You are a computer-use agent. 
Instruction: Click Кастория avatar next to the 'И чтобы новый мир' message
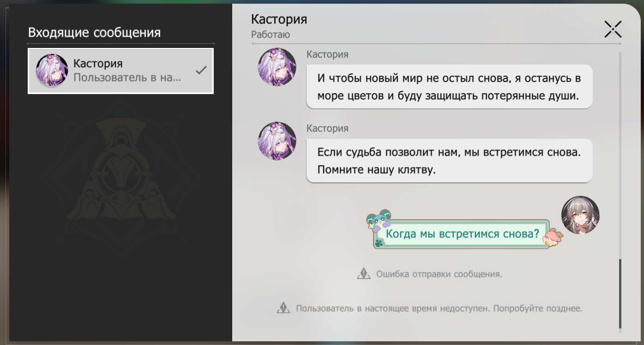click(x=277, y=67)
